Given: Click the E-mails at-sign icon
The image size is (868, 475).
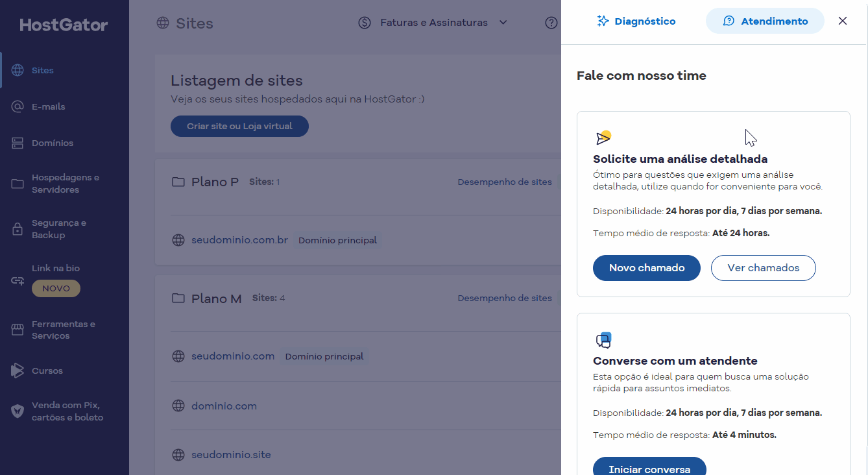Looking at the screenshot, I should click(x=18, y=106).
